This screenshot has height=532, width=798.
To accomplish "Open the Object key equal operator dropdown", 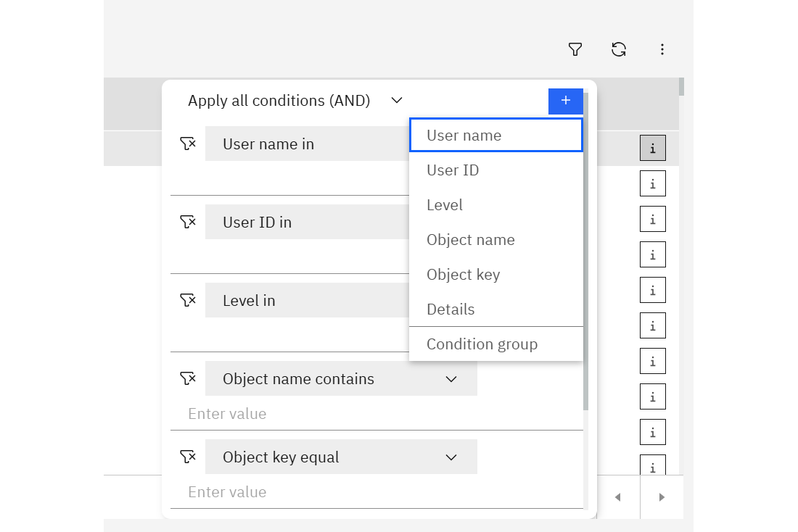I will coord(451,457).
